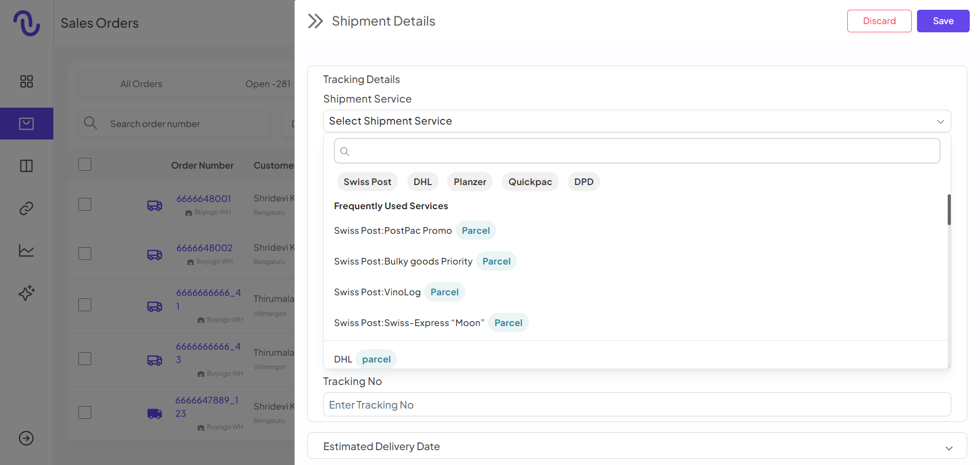
Task: Select Swiss Post:Swiss-Express "Moon" service
Action: [635, 323]
